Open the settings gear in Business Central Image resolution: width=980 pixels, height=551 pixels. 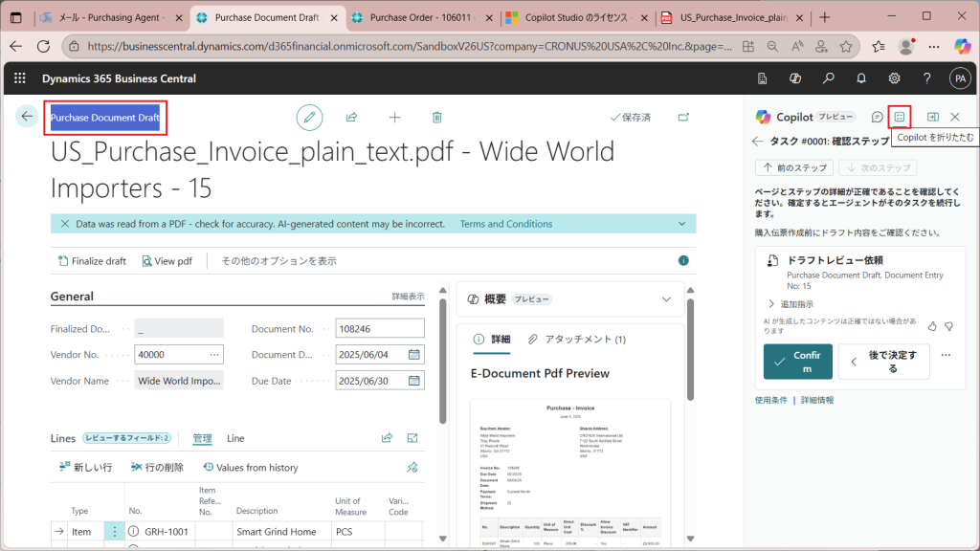895,78
